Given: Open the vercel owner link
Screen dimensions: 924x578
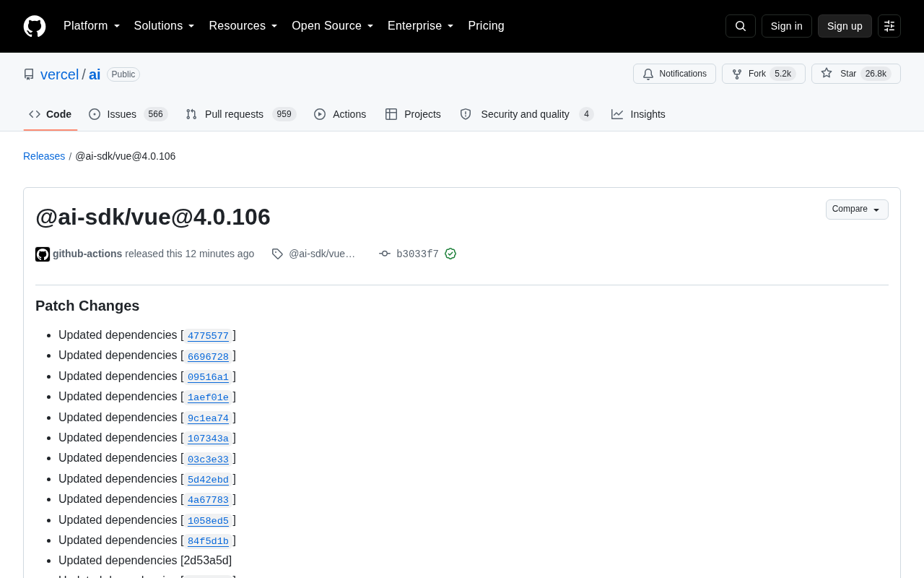Looking at the screenshot, I should [60, 74].
